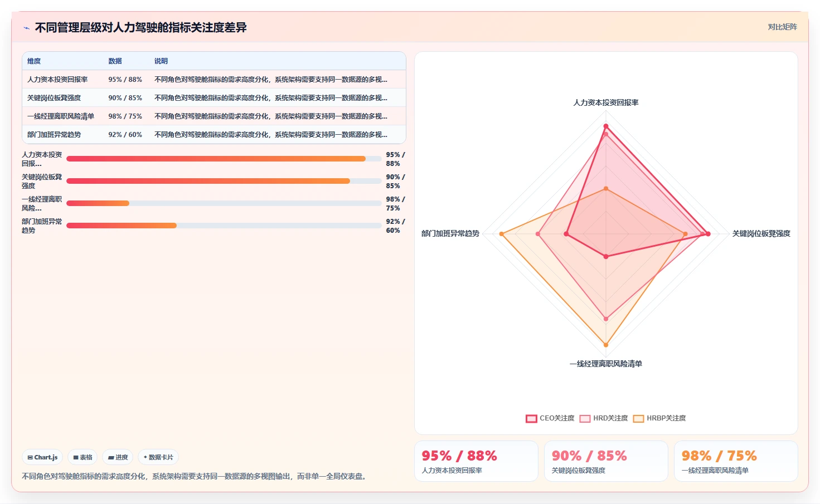Click the 说明 column header
This screenshot has height=504, width=820.
click(161, 61)
